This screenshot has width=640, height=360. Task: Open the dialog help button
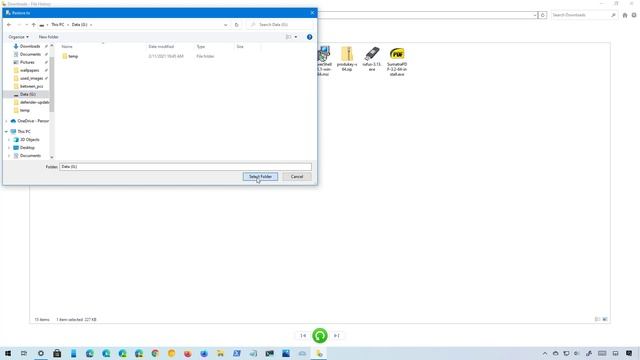tap(309, 37)
